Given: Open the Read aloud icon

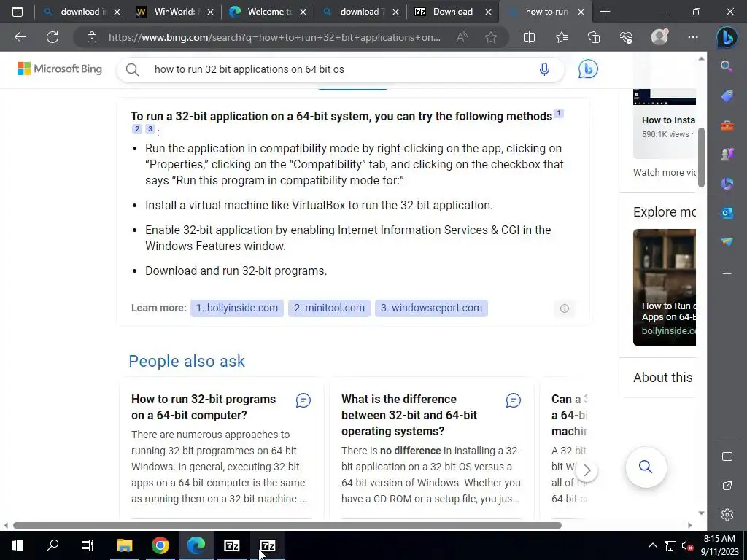Looking at the screenshot, I should (462, 37).
